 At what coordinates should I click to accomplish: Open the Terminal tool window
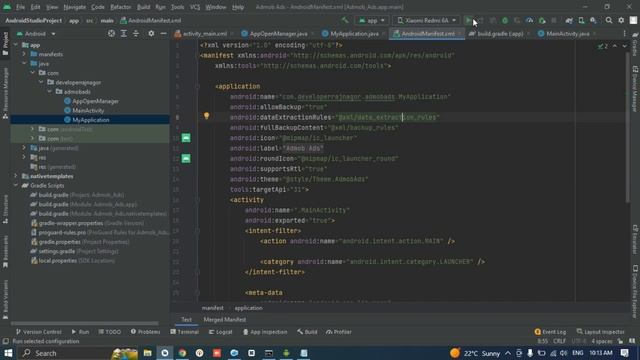(x=184, y=332)
